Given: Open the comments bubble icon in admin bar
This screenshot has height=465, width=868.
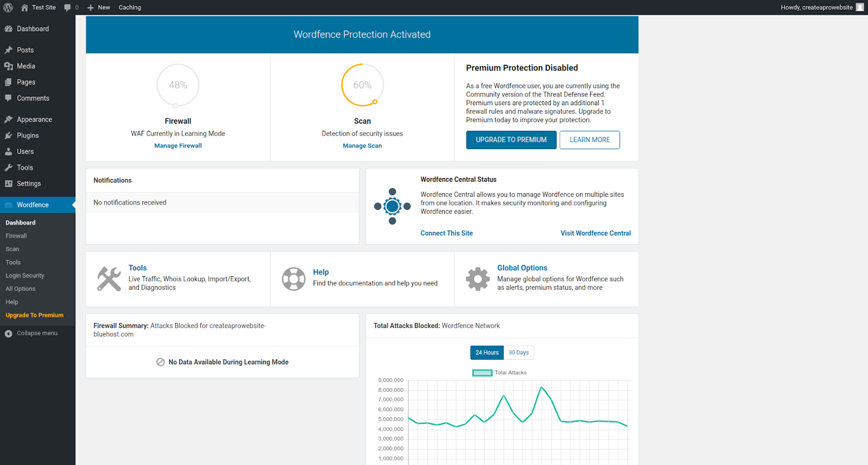Looking at the screenshot, I should pyautogui.click(x=67, y=8).
